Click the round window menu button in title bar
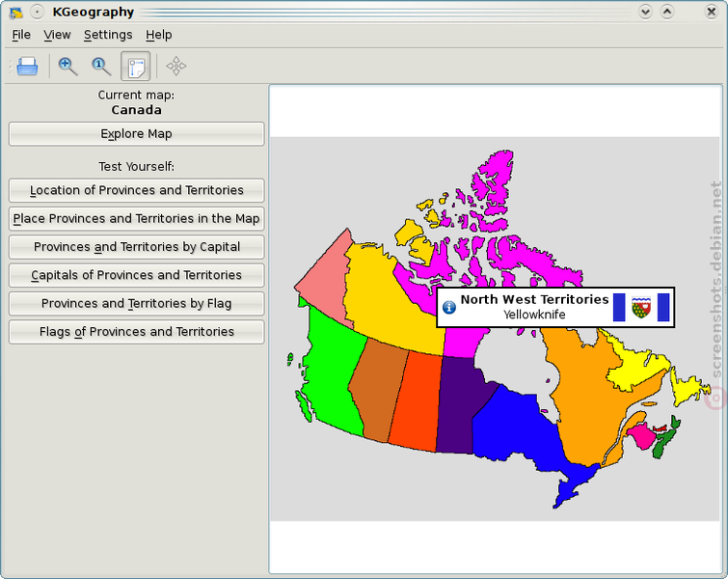The height and width of the screenshot is (579, 728). pyautogui.click(x=38, y=13)
